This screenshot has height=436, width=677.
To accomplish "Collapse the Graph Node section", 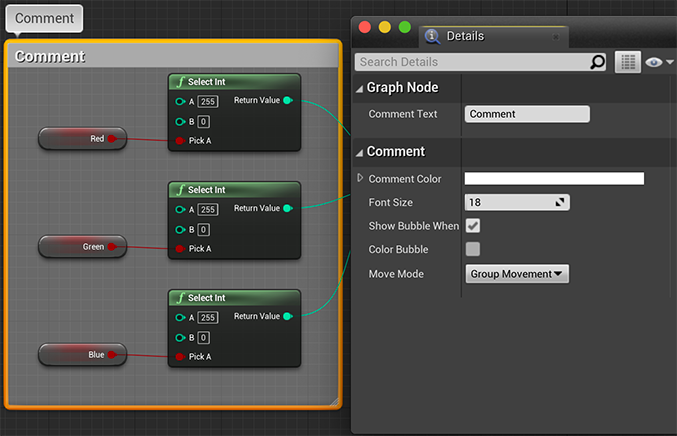I will [x=360, y=88].
